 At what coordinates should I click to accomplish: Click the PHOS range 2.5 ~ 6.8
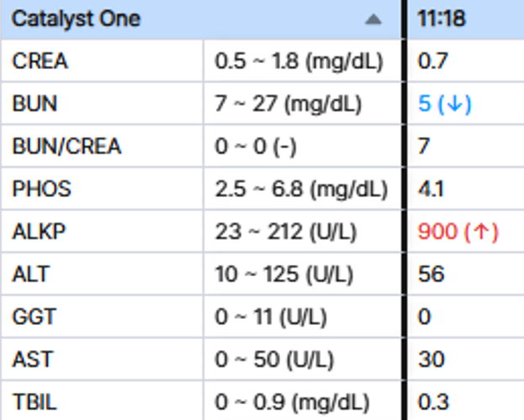[301, 189]
